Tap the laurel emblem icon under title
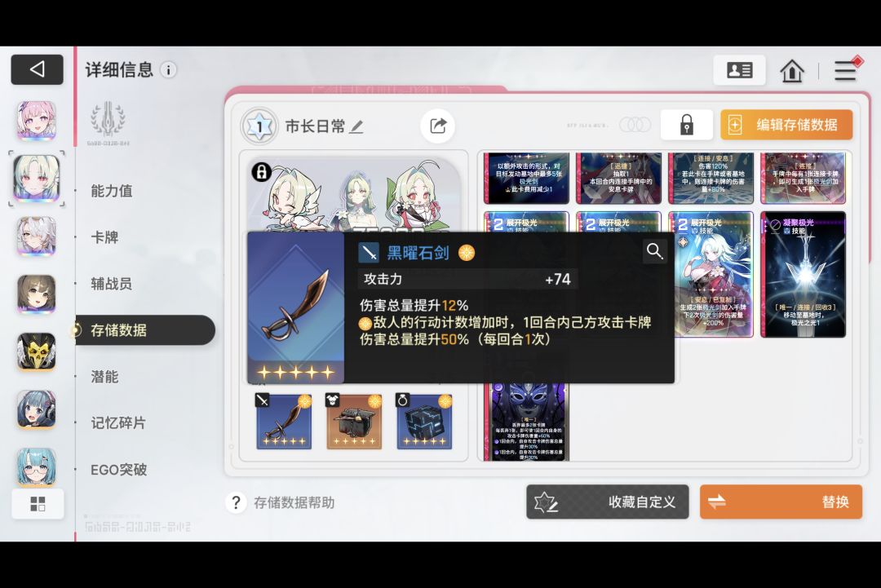881x588 pixels. [108, 120]
